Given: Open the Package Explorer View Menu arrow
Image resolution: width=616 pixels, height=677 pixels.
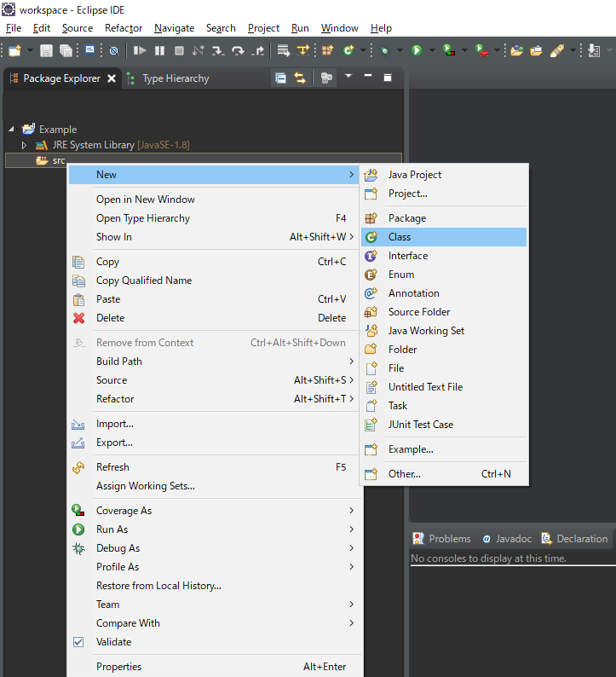Looking at the screenshot, I should click(x=348, y=76).
